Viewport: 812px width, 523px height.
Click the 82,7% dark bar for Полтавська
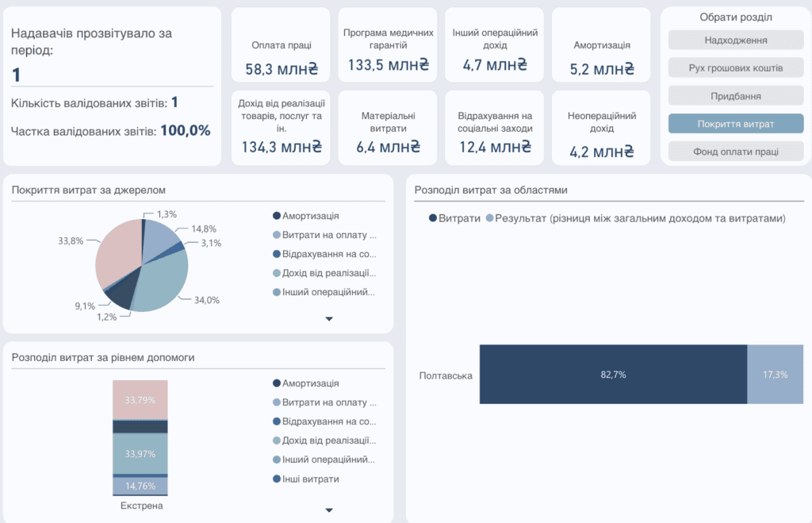[x=613, y=375]
